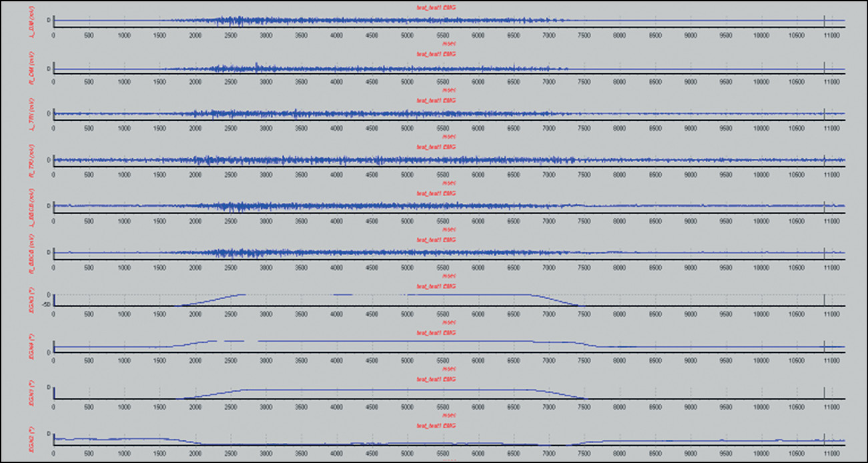Select the R_DM y-axis label of second plot
This screenshot has width=868, height=463.
pos(31,70)
